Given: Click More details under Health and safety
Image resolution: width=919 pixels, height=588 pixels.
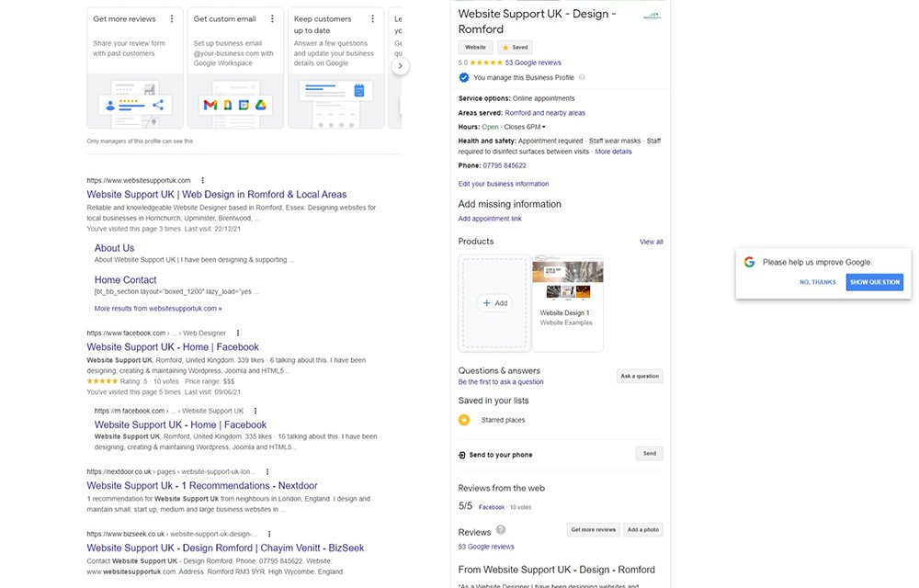Looking at the screenshot, I should click(x=613, y=151).
